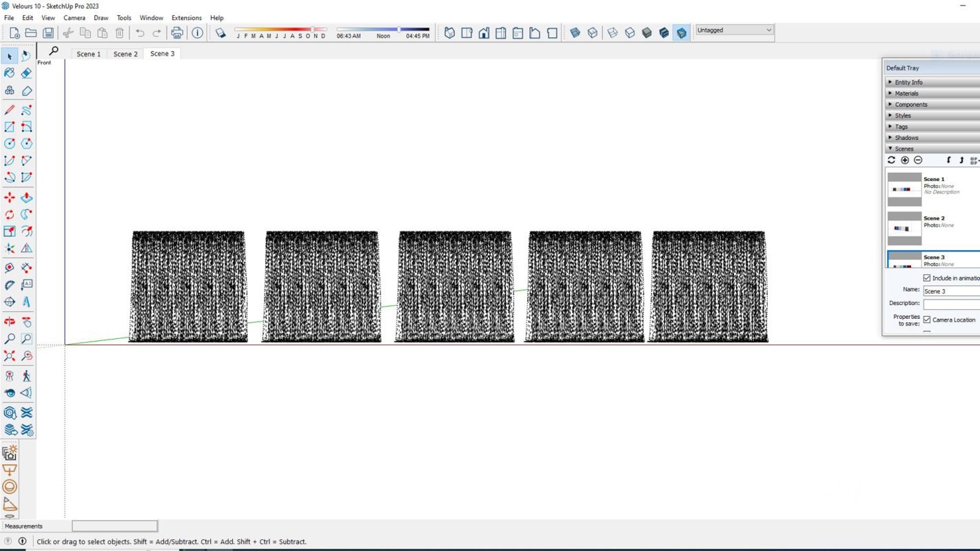
Task: Switch to Scene 2 tab
Action: tap(125, 54)
